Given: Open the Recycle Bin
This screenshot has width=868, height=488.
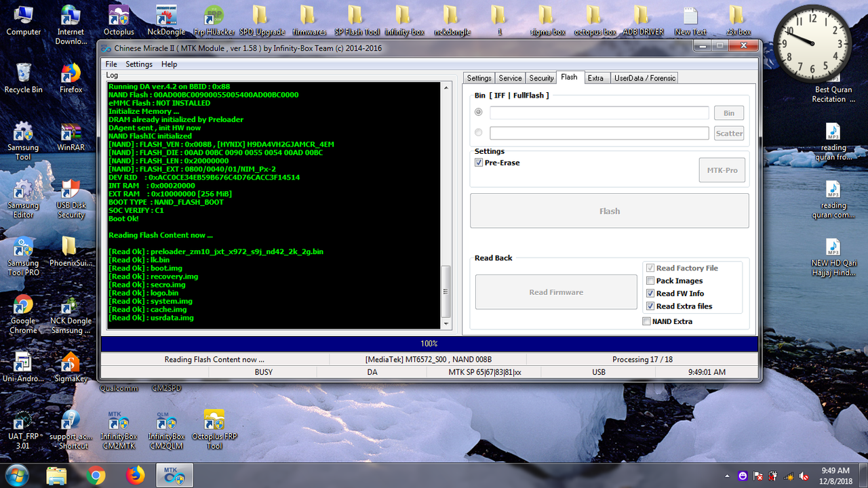Looking at the screenshot, I should [x=23, y=78].
